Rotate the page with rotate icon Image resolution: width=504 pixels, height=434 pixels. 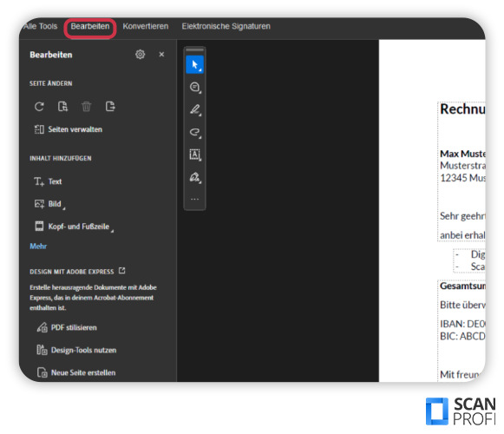tap(39, 107)
